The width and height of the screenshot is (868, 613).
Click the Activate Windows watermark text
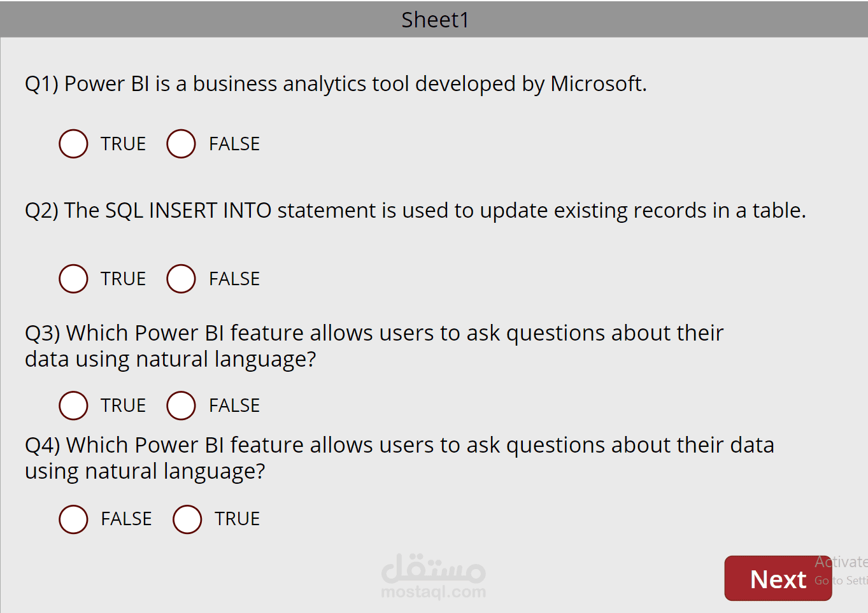click(x=841, y=570)
